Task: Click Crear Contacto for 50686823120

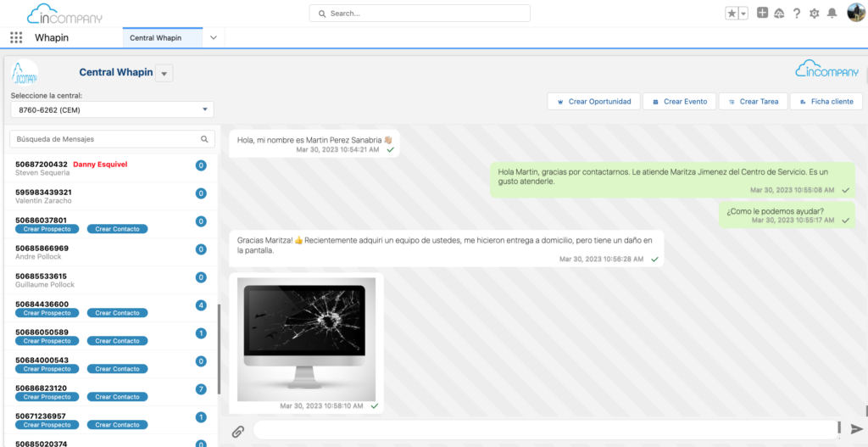Action: click(117, 397)
